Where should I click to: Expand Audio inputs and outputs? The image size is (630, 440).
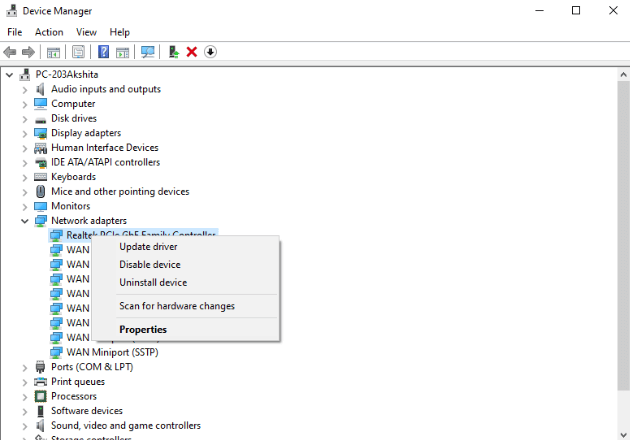coord(25,90)
